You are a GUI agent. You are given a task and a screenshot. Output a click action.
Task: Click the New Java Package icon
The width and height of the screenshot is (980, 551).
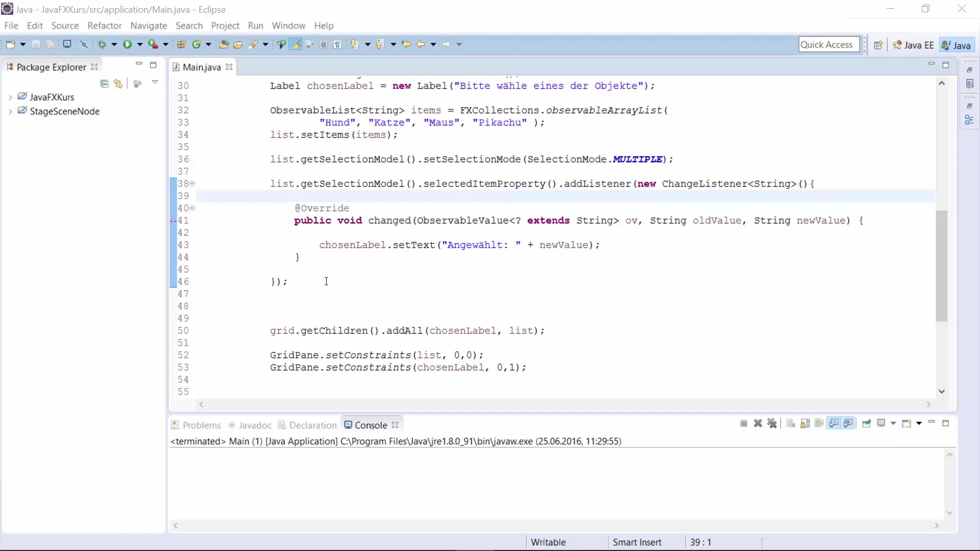(181, 44)
